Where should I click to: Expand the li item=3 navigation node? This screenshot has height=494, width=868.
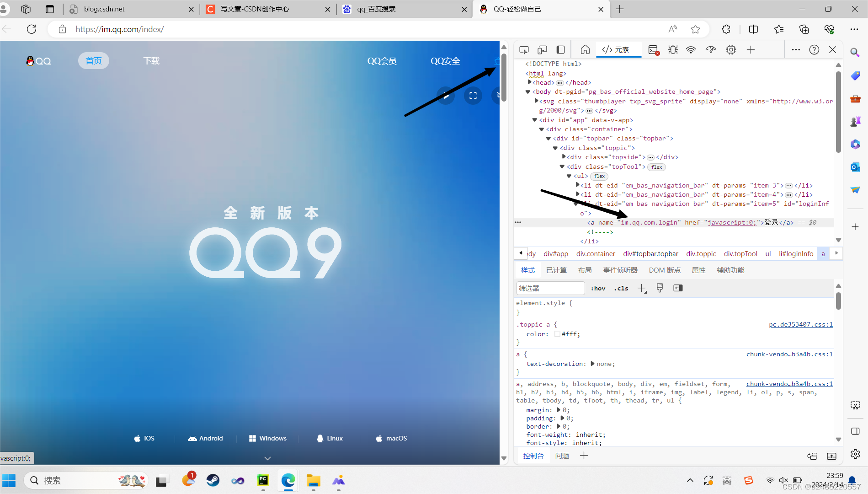pos(578,185)
